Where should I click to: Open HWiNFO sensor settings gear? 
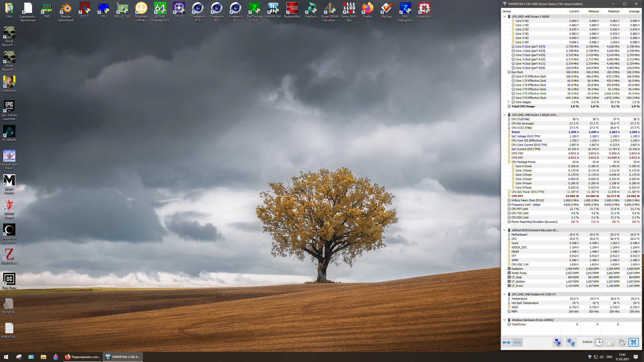(x=622, y=342)
